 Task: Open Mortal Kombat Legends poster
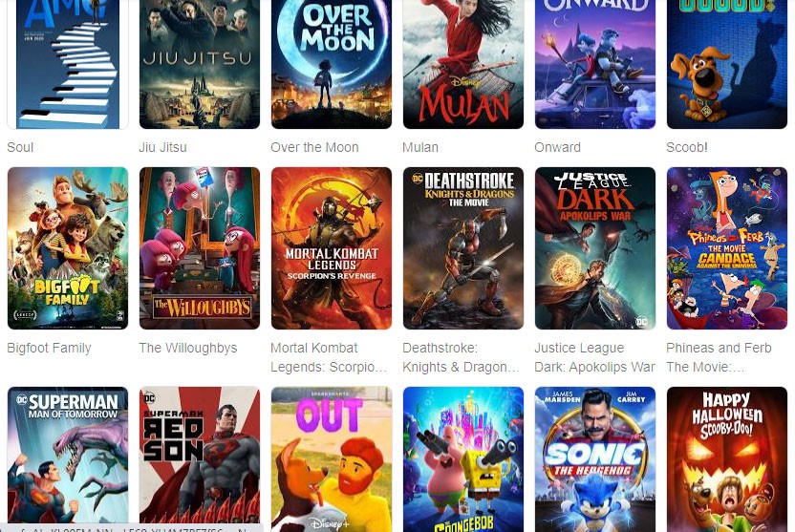pyautogui.click(x=332, y=248)
